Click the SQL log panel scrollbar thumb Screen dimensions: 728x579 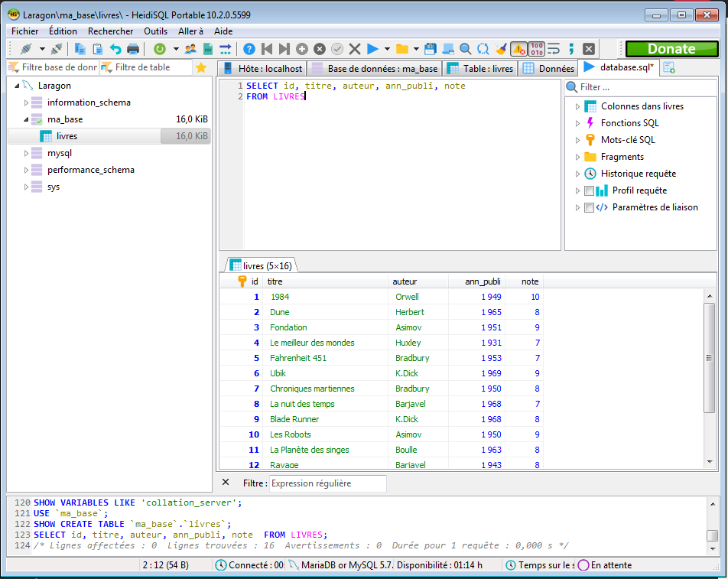pyautogui.click(x=712, y=535)
